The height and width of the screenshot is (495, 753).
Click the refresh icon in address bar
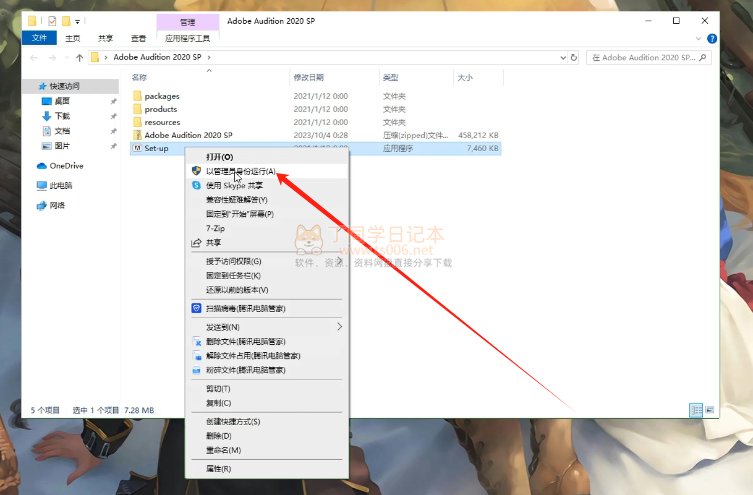pyautogui.click(x=573, y=58)
